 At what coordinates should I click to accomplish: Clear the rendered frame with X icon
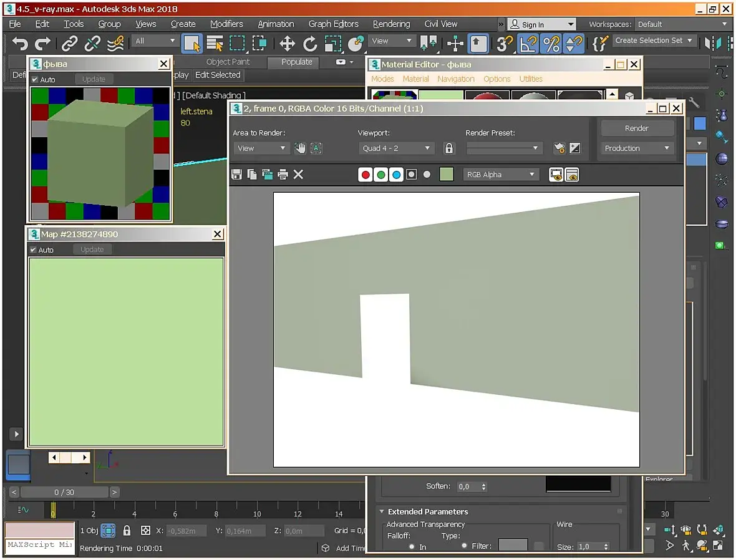pyautogui.click(x=298, y=175)
